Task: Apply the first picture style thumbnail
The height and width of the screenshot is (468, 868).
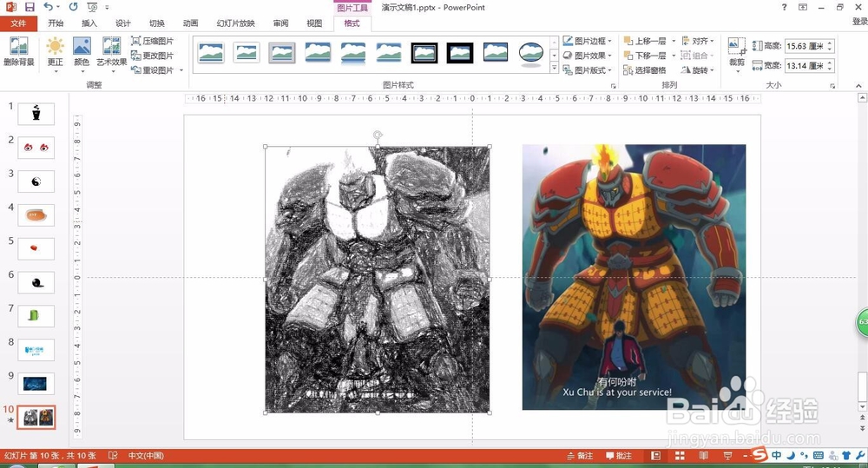Action: point(211,53)
